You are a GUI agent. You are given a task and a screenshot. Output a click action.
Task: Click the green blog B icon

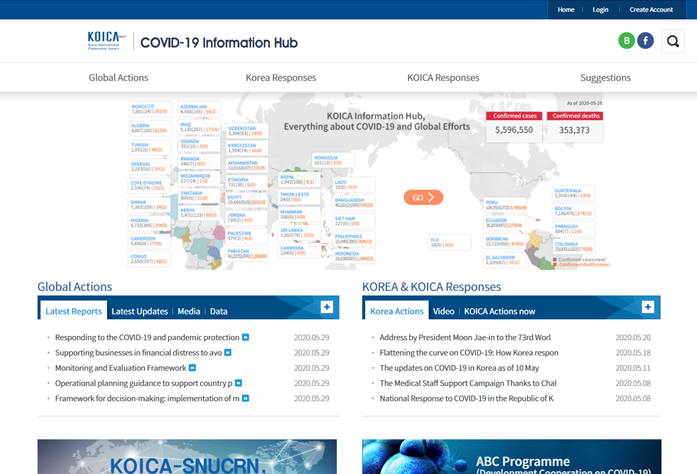[627, 41]
